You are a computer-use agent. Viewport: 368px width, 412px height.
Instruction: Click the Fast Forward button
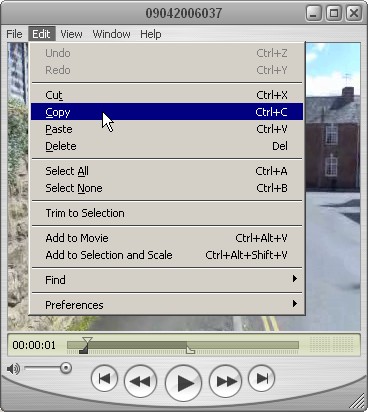coord(225,381)
